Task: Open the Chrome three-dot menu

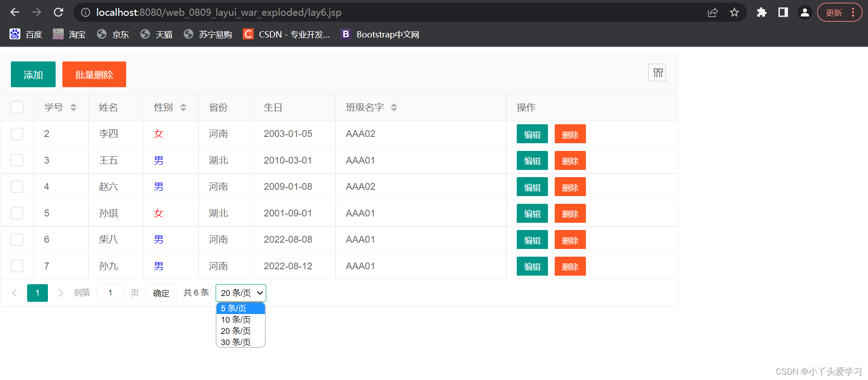Action: [853, 13]
